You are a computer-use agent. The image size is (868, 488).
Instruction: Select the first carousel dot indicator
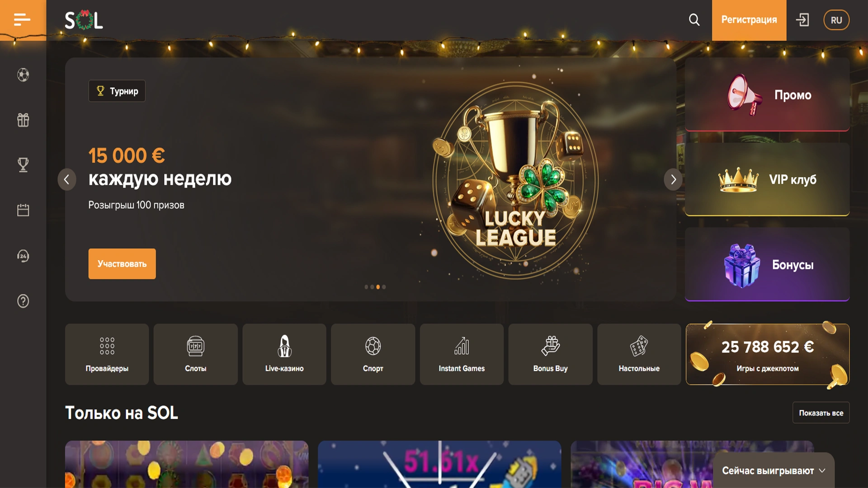(366, 287)
